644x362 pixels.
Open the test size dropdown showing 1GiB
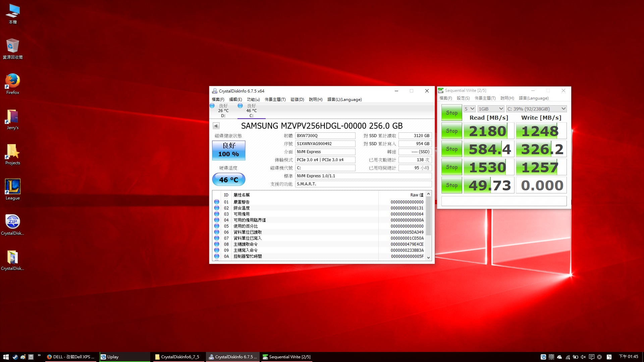coord(491,109)
